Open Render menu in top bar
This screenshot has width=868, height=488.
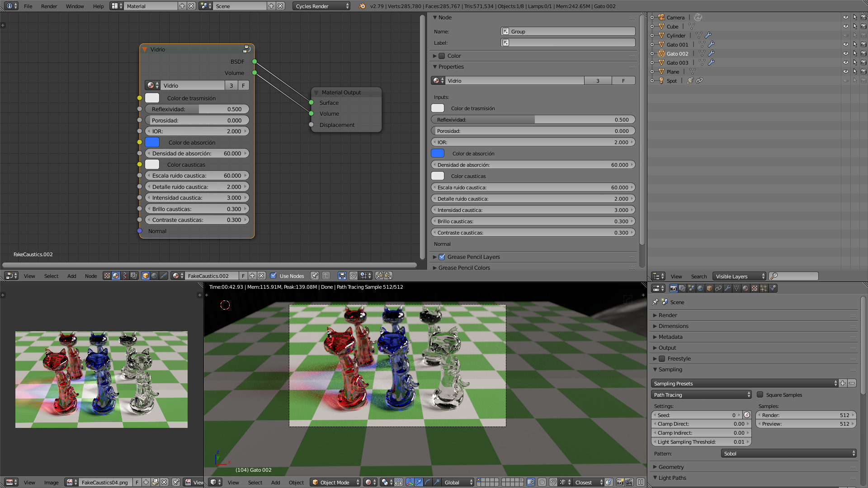49,6
